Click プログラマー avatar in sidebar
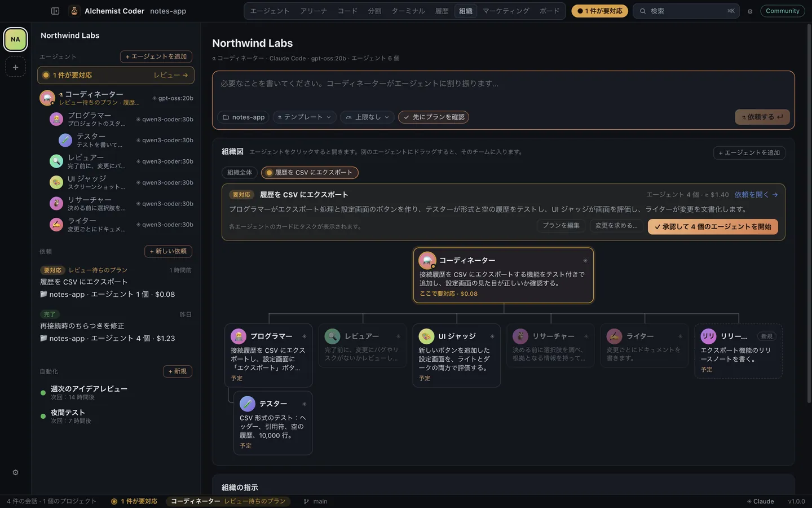 click(x=56, y=119)
